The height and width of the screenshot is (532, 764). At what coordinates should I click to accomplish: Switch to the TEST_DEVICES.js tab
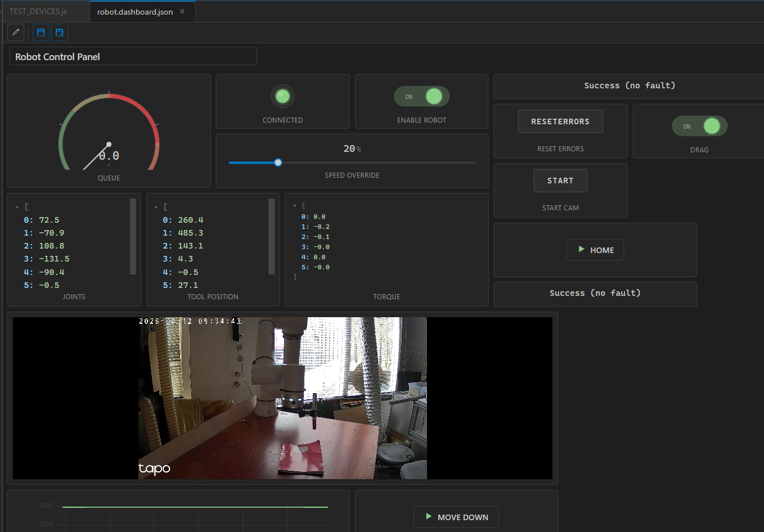[38, 11]
